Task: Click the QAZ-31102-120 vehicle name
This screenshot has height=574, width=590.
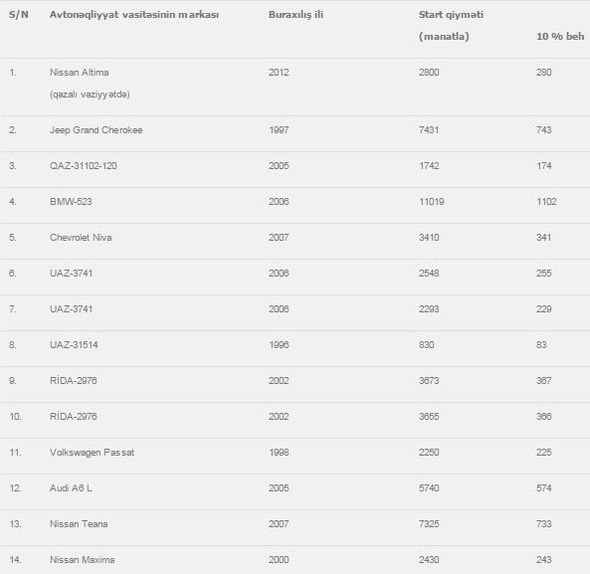Action: 83,166
